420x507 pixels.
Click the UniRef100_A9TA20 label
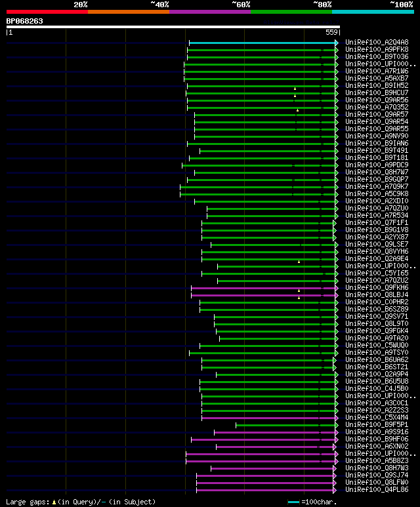[377, 338]
